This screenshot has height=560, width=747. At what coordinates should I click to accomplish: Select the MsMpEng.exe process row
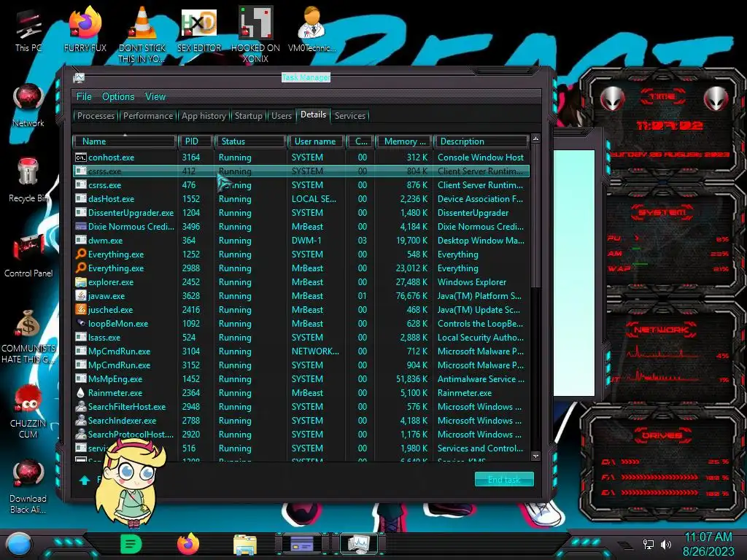coord(301,379)
